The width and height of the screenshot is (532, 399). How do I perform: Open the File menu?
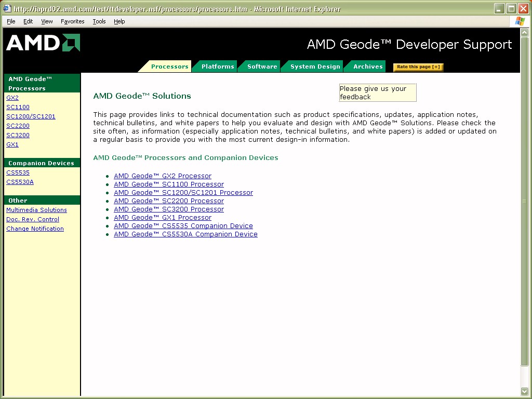pos(11,21)
